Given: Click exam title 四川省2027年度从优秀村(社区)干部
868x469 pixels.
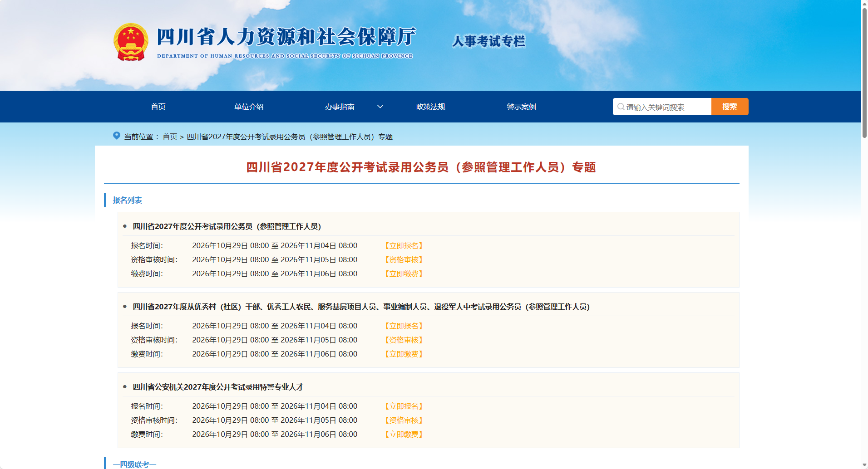Looking at the screenshot, I should (361, 307).
